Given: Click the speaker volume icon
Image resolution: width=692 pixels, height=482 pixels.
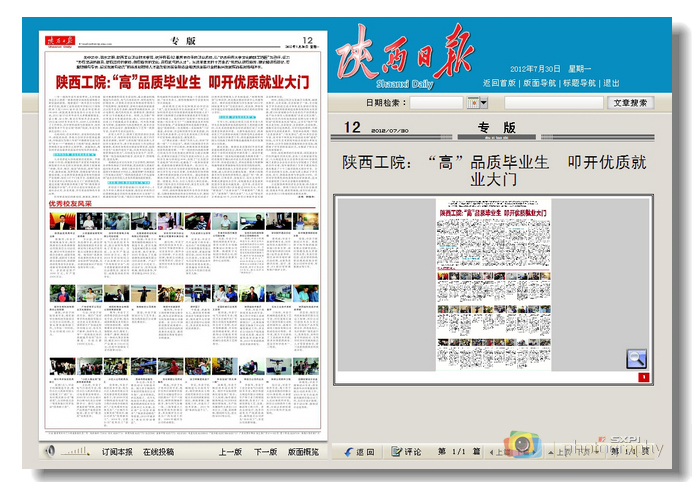Looking at the screenshot, I should [x=49, y=452].
